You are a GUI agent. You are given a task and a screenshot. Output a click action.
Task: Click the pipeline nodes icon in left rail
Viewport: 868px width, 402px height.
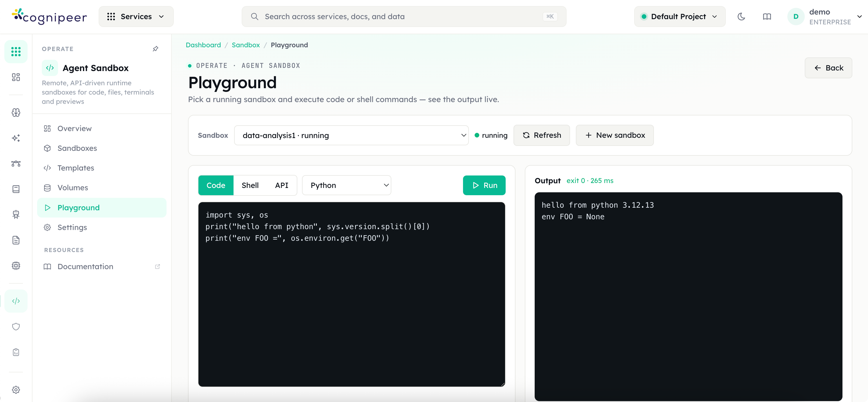click(16, 164)
